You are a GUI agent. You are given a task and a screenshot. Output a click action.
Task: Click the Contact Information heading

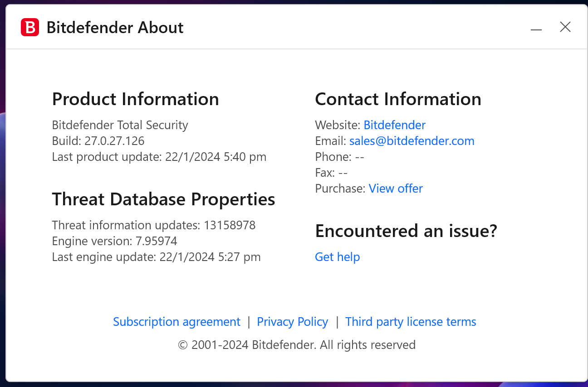(x=398, y=99)
